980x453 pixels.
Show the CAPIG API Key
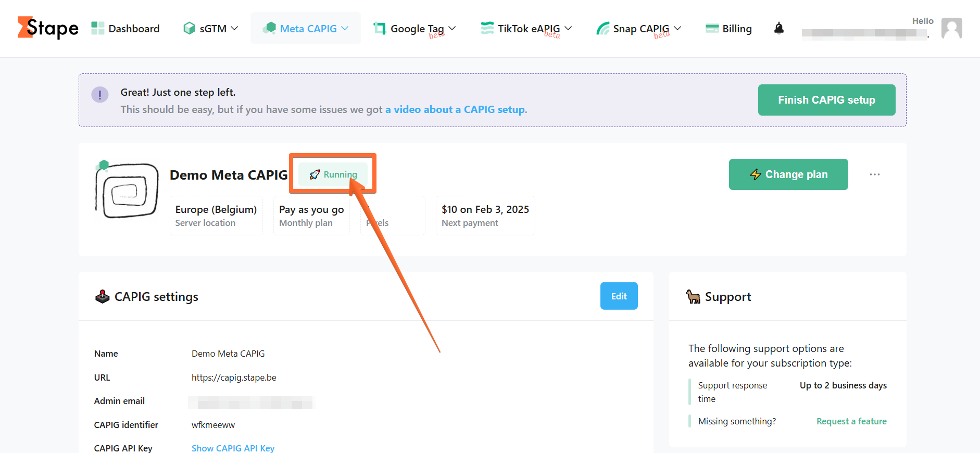pos(233,448)
